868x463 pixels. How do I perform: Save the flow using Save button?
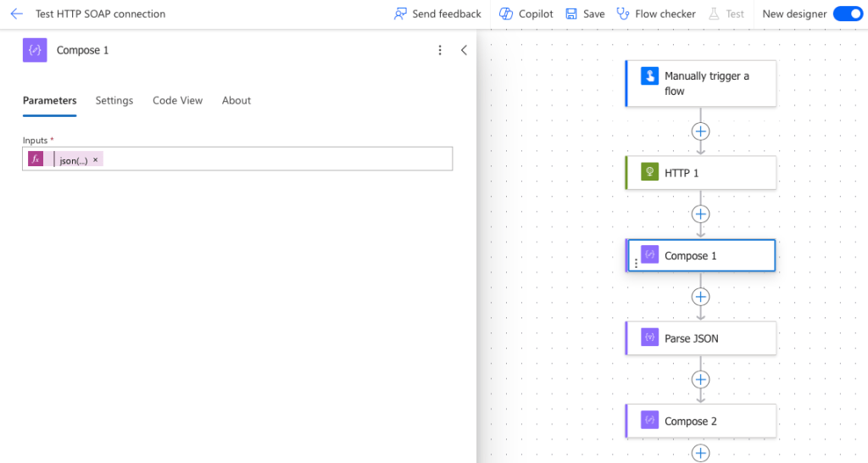(x=585, y=14)
